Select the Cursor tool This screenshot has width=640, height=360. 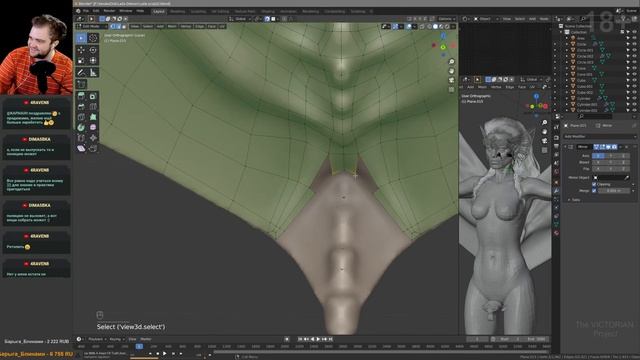point(93,38)
